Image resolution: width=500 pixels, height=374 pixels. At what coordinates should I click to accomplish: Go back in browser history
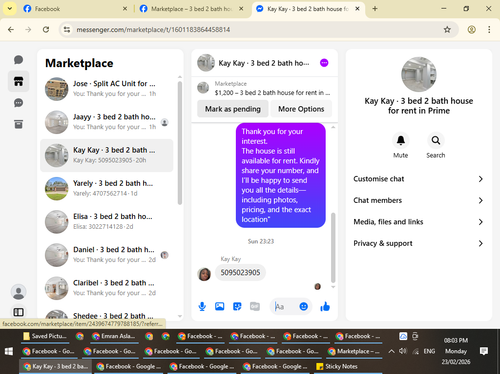[11, 30]
